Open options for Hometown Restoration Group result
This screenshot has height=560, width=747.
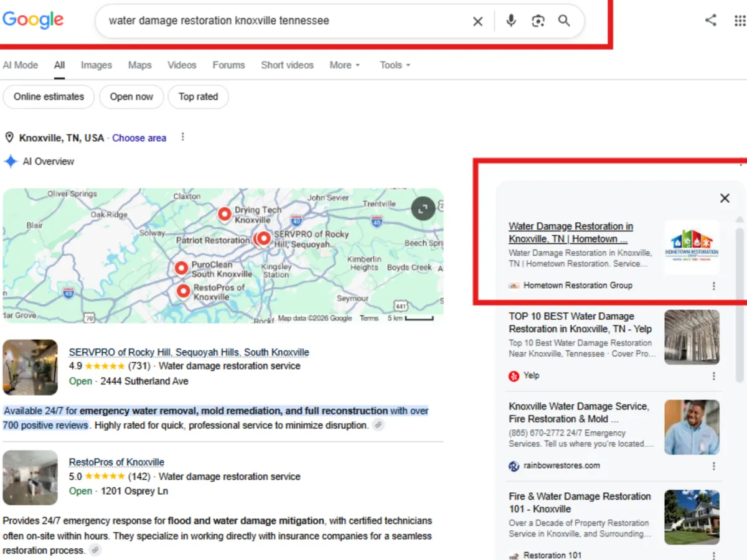click(713, 286)
